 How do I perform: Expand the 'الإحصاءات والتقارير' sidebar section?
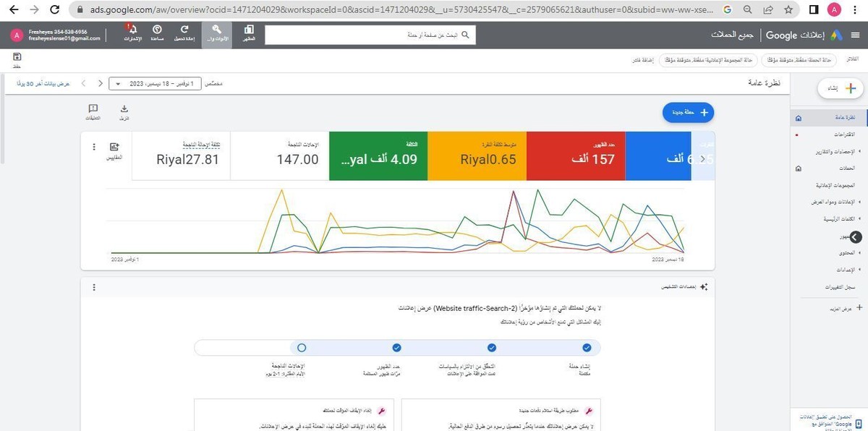(x=832, y=153)
